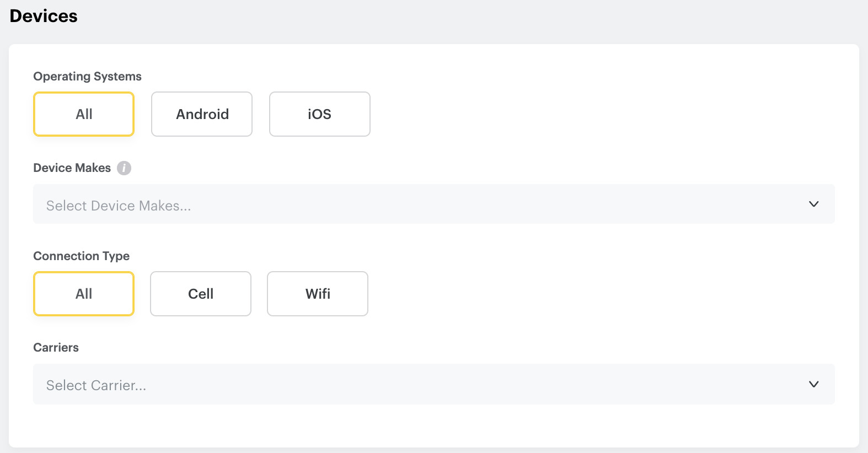
Task: Click the Device Makes label text
Action: point(72,168)
